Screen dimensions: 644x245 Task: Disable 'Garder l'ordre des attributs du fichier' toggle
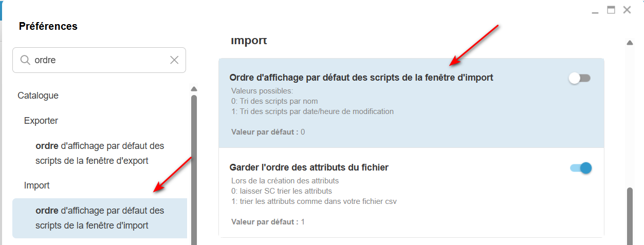tap(581, 168)
